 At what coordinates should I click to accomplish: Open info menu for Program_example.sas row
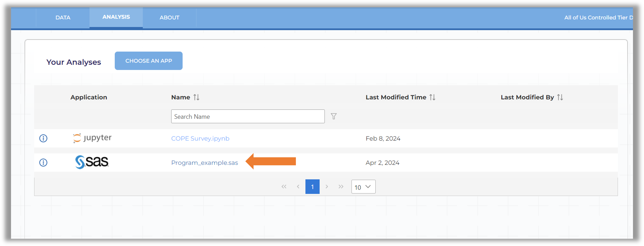tap(43, 163)
